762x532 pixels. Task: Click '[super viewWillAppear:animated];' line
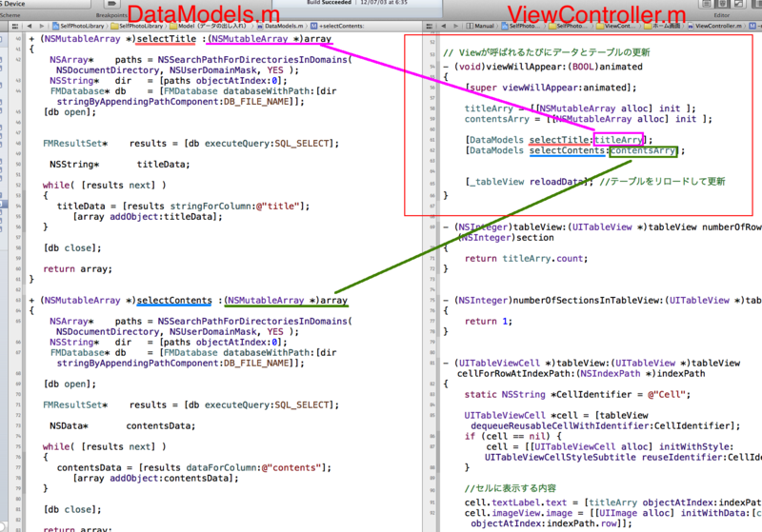tap(551, 88)
